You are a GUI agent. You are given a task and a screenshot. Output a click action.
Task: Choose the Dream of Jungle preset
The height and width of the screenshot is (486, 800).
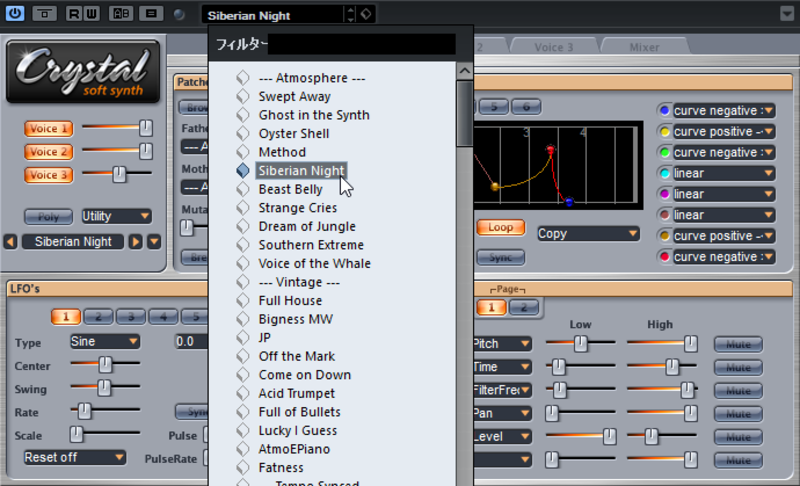(x=307, y=226)
